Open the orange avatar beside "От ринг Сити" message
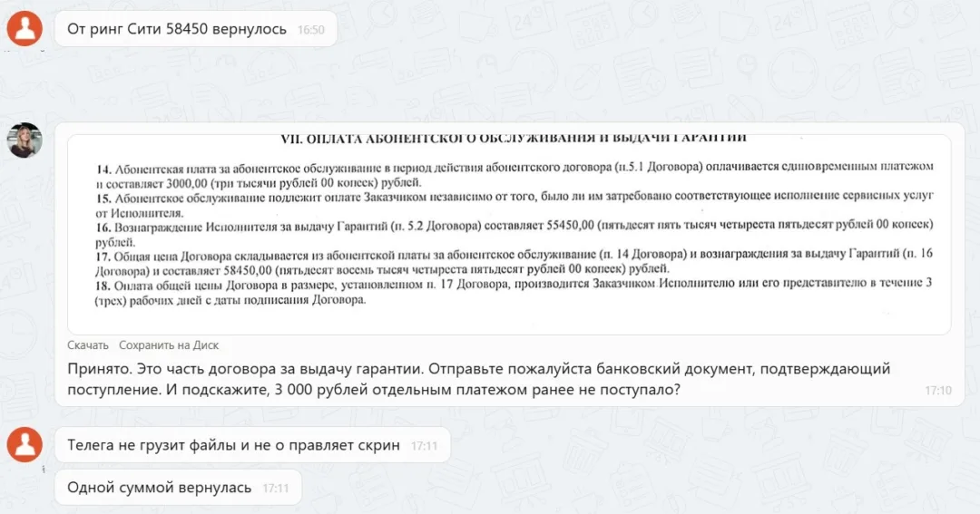 coord(25,28)
